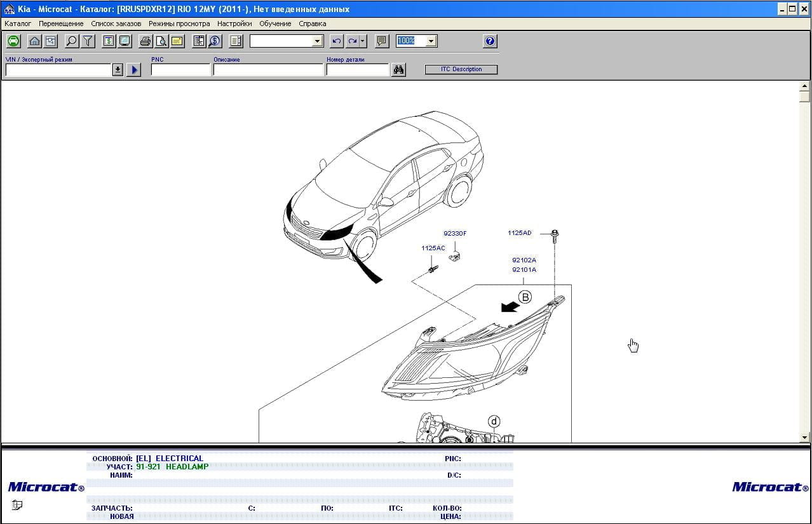Click the scroll down arrow of diagram

click(x=805, y=437)
